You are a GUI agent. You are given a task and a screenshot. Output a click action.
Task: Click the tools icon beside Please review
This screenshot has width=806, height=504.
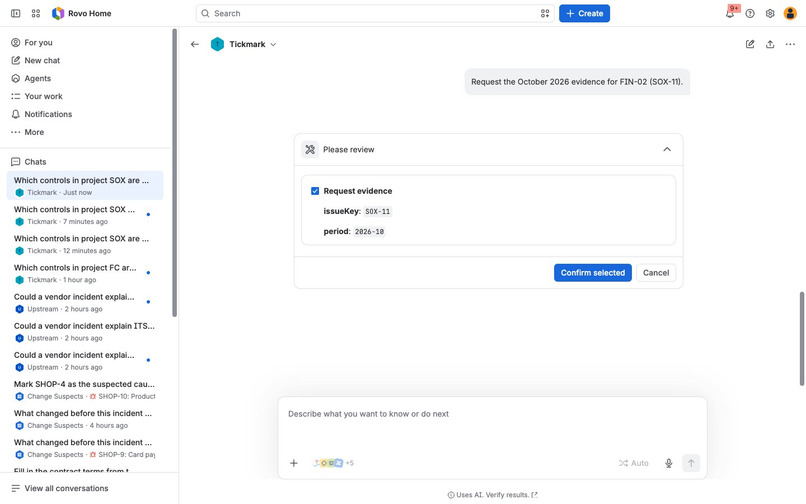pyautogui.click(x=310, y=150)
